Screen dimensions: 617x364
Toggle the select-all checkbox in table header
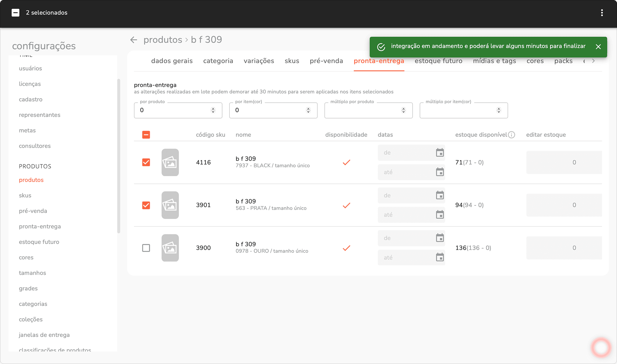tap(146, 135)
